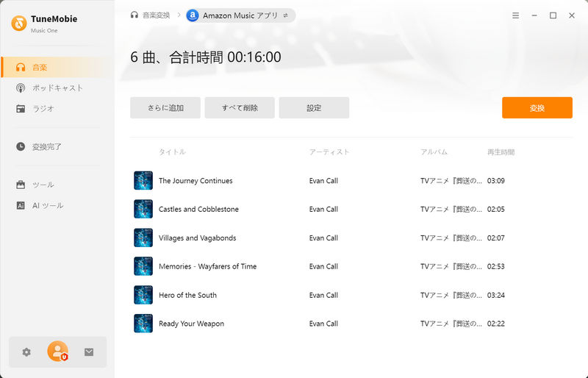Open the 変換完了 history page
588x378 pixels.
pyautogui.click(x=58, y=146)
